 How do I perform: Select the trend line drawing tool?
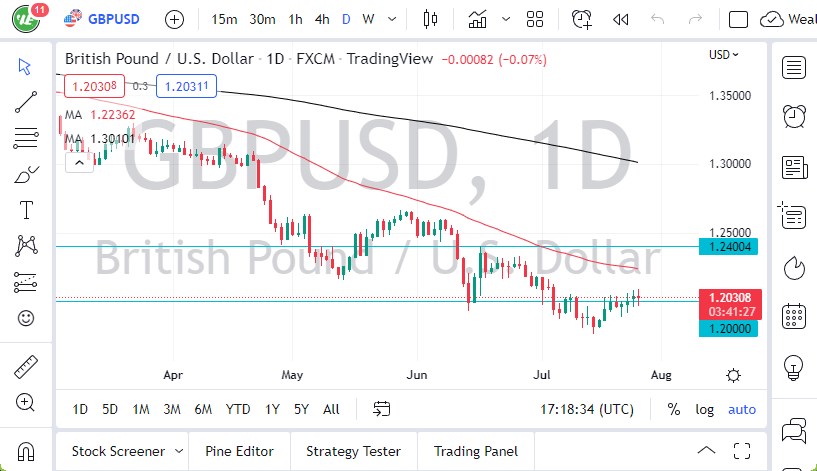pyautogui.click(x=27, y=101)
